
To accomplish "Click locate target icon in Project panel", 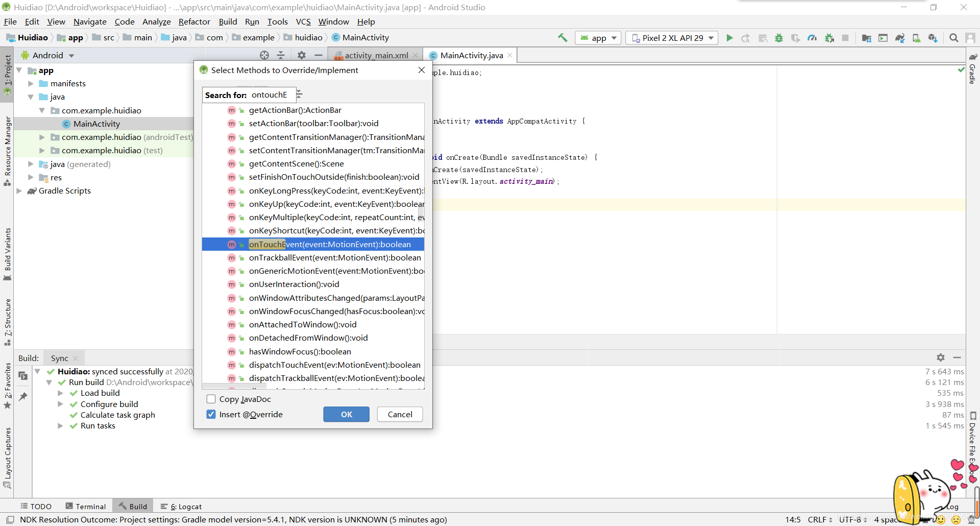I will pos(264,55).
